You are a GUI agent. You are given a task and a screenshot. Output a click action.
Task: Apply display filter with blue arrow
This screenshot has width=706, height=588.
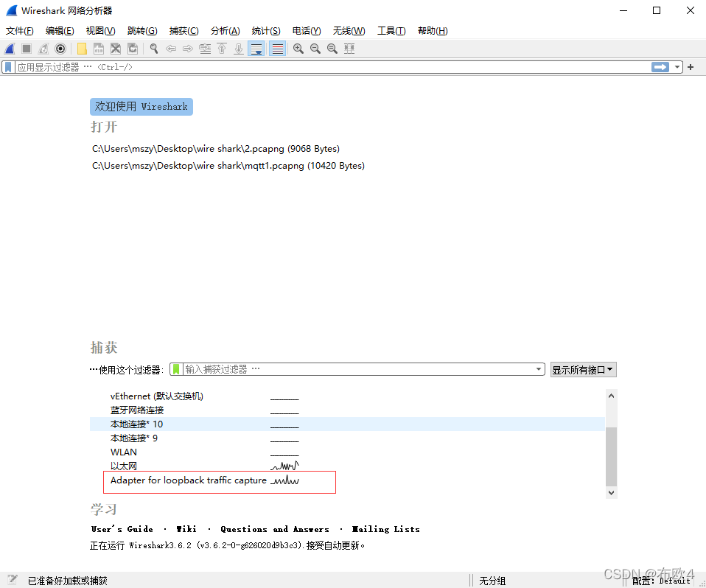[660, 67]
